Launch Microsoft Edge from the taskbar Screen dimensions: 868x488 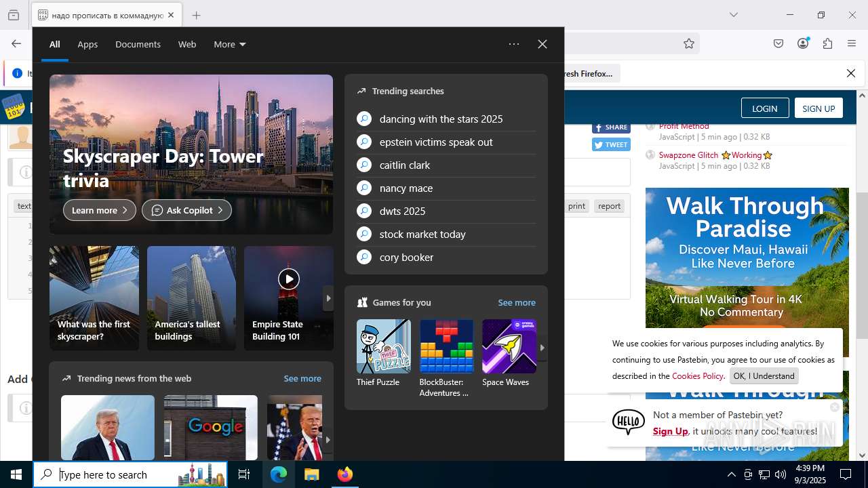tap(279, 474)
